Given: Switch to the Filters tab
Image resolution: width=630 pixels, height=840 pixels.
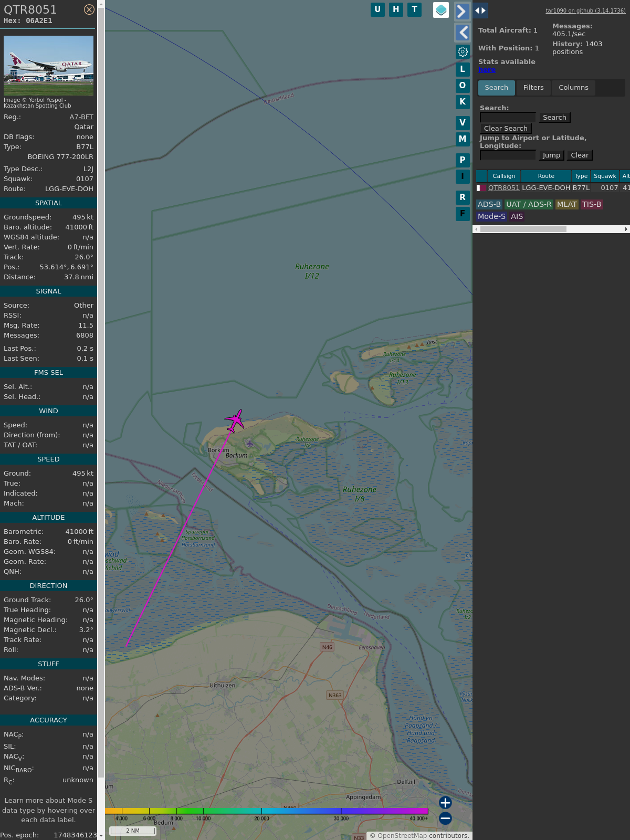Looking at the screenshot, I should 533,88.
